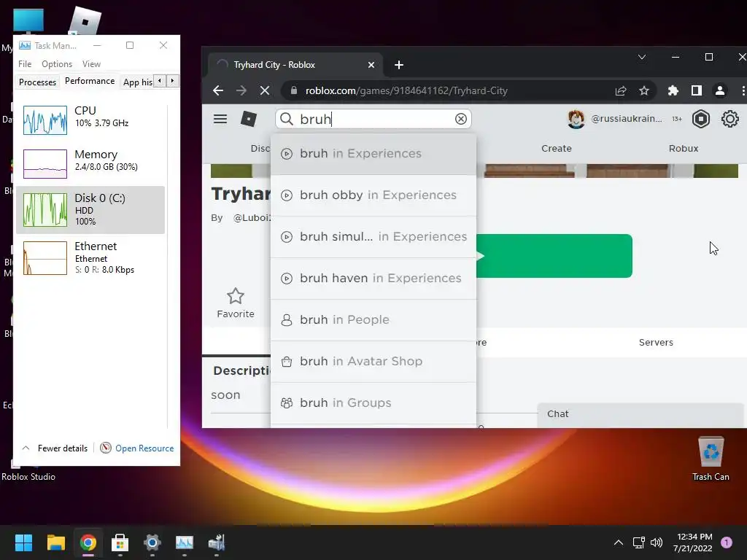Click the Chrome address bar URL
Screen dimensions: 747x560
(406, 90)
